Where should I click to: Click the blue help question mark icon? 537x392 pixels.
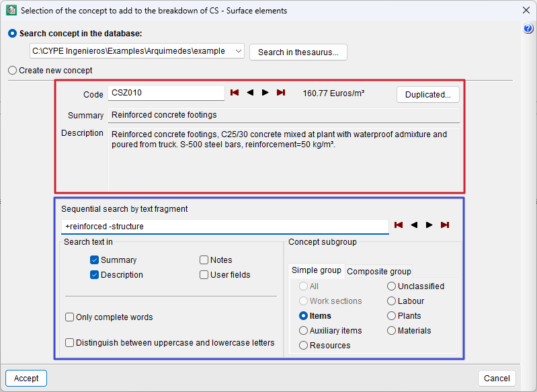[x=528, y=29]
